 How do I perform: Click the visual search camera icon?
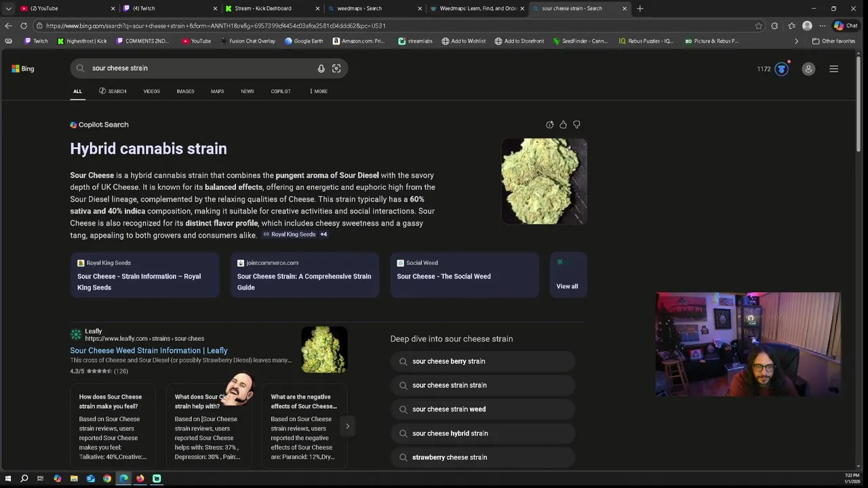pyautogui.click(x=336, y=68)
